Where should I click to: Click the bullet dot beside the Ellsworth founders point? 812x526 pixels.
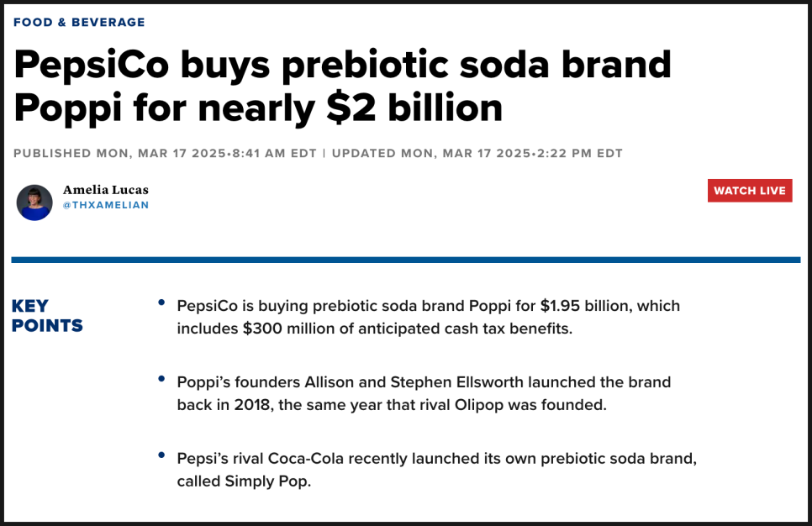(161, 379)
